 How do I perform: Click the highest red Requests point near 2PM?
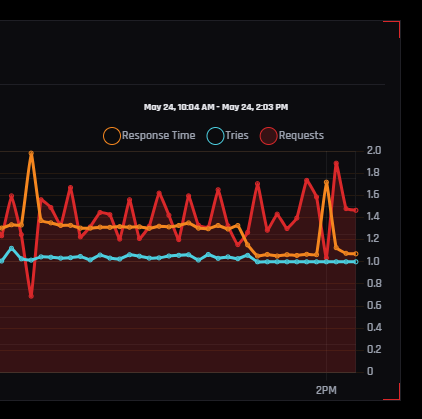coord(336,163)
